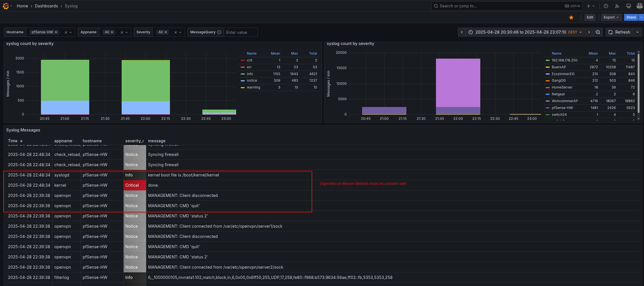Shift time range forward with right arrow
Image resolution: width=644 pixels, height=286 pixels.
[x=589, y=32]
